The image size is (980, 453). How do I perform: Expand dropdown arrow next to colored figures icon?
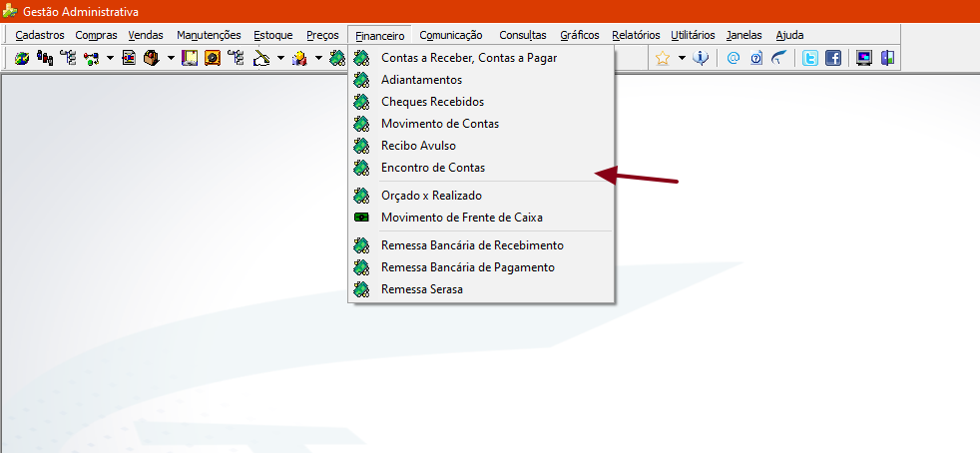[318, 58]
